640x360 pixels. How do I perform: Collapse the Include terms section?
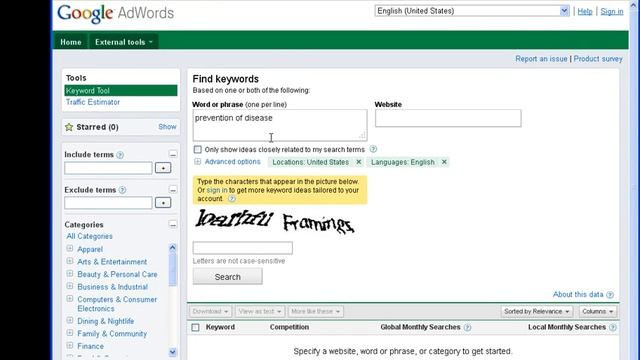pos(173,155)
